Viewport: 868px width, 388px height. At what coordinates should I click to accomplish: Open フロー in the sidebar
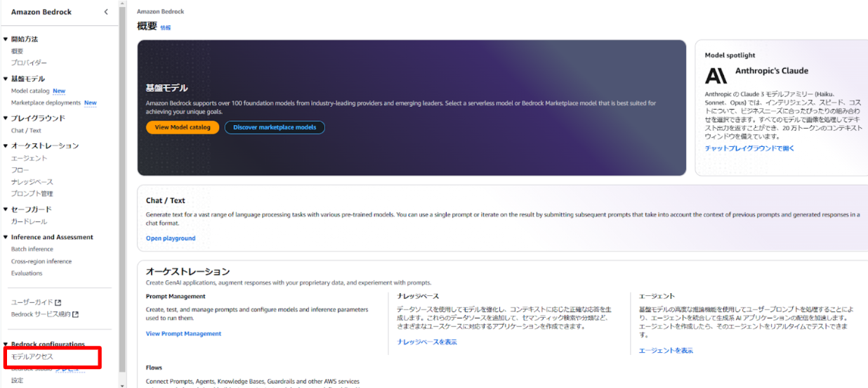tap(20, 170)
